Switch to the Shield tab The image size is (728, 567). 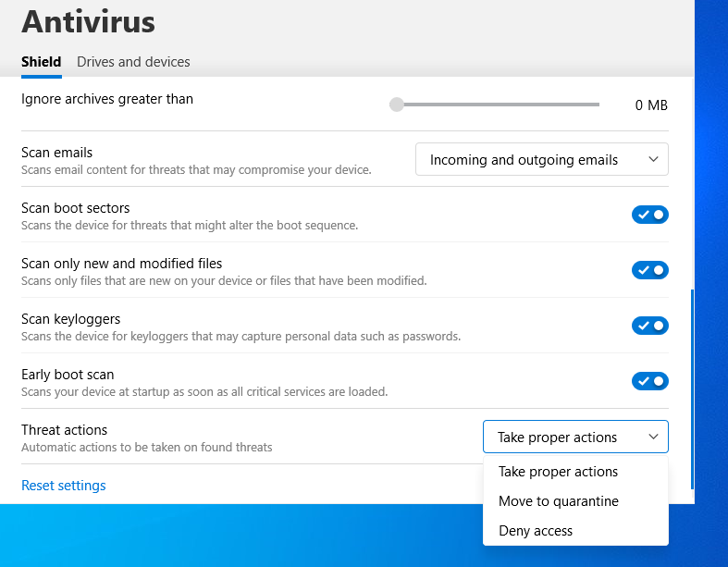pyautogui.click(x=41, y=62)
